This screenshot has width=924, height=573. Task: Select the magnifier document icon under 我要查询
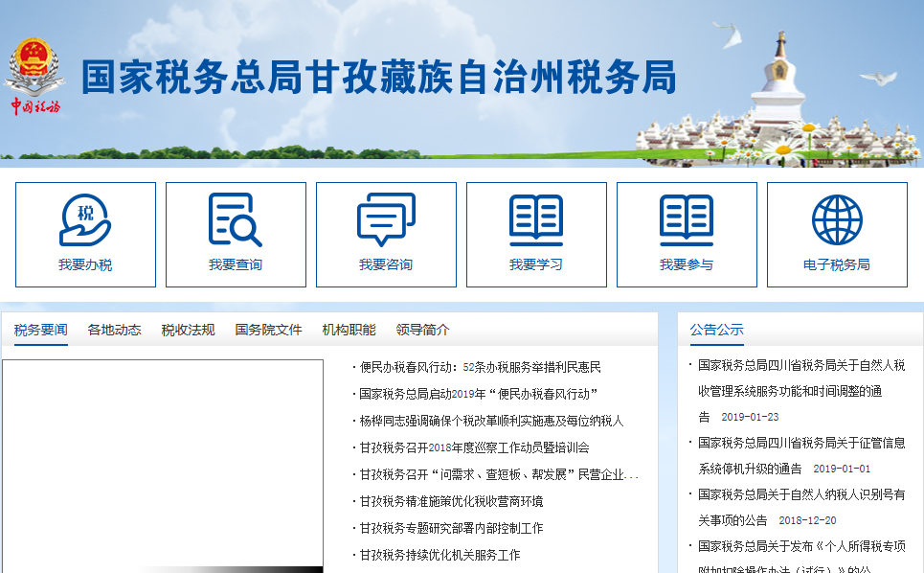235,218
